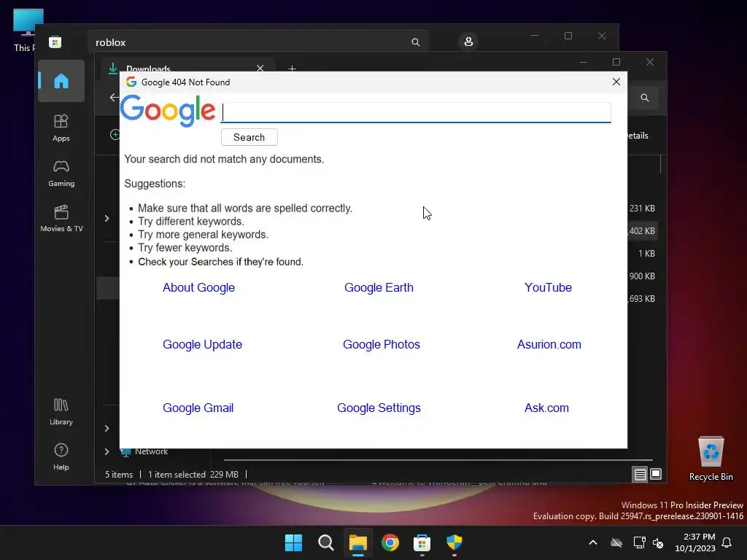The width and height of the screenshot is (747, 560).
Task: Open the Asurion.com link
Action: [549, 344]
